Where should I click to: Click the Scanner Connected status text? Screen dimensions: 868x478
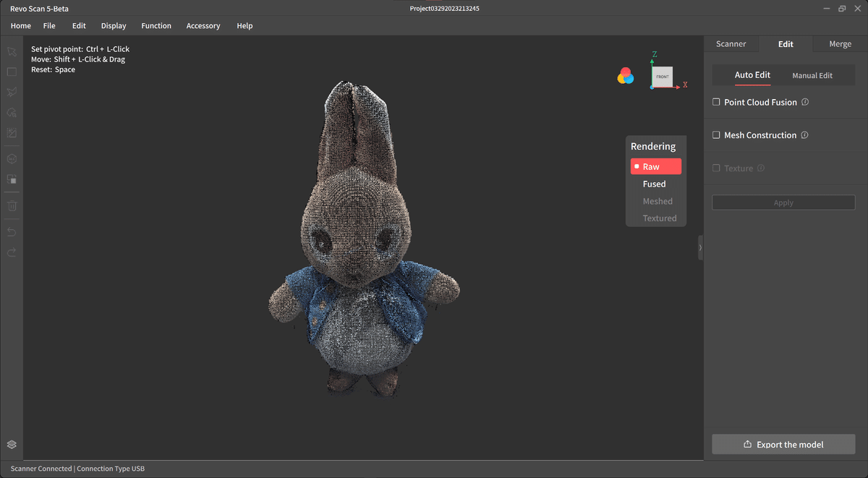(x=41, y=469)
